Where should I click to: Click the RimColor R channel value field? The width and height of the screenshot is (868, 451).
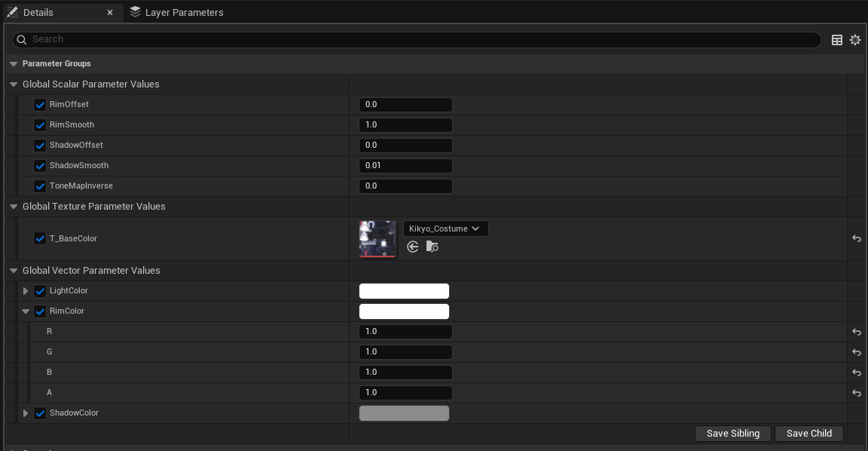click(406, 332)
